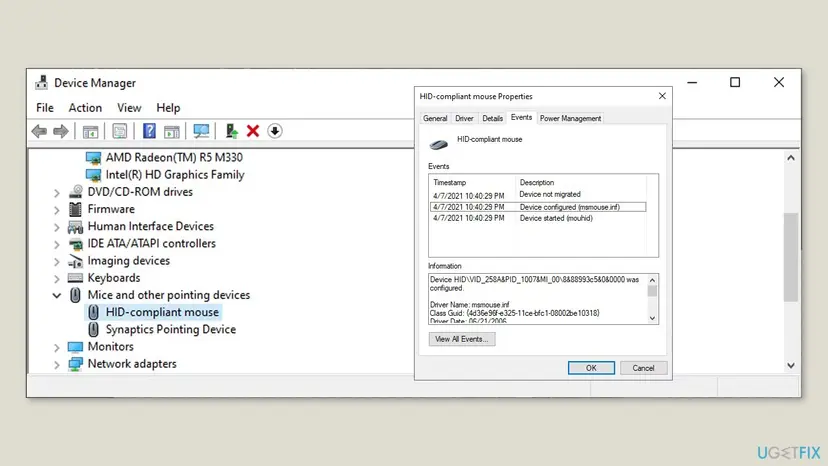The height and width of the screenshot is (466, 828).
Task: Maximize the Device Manager window
Action: point(735,82)
